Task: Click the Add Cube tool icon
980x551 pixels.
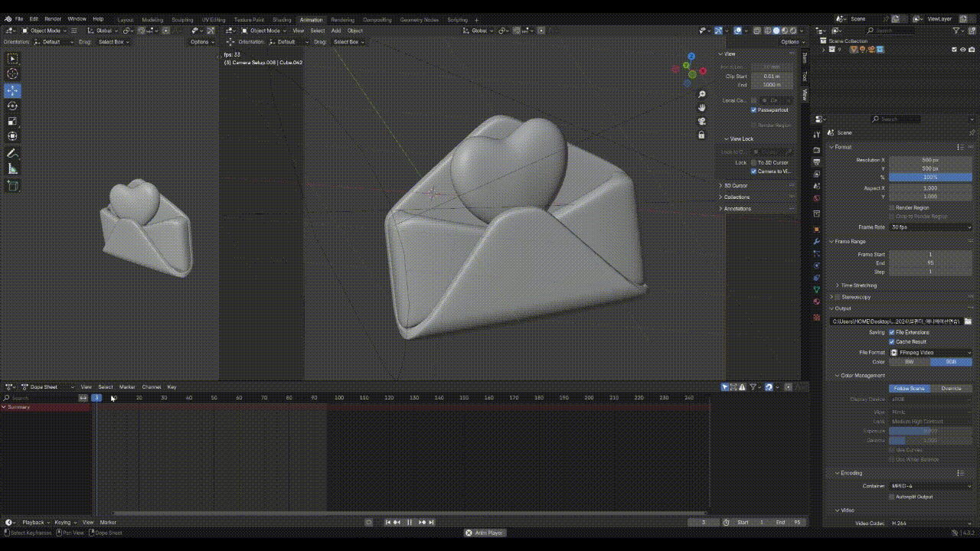Action: (12, 186)
